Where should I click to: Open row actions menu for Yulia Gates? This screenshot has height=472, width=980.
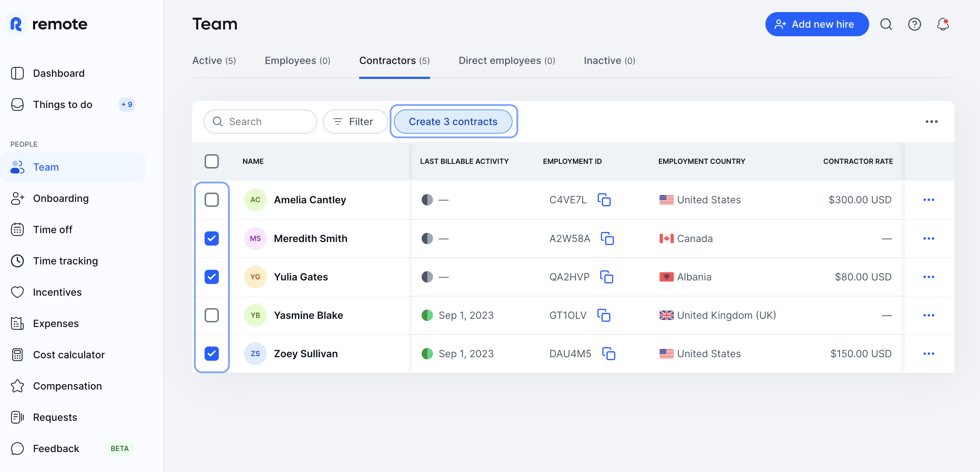click(928, 277)
